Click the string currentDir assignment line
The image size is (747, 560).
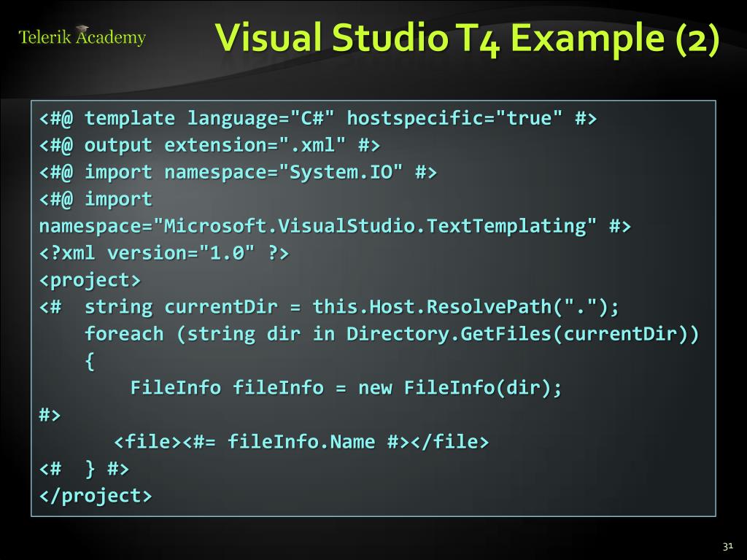coord(329,307)
